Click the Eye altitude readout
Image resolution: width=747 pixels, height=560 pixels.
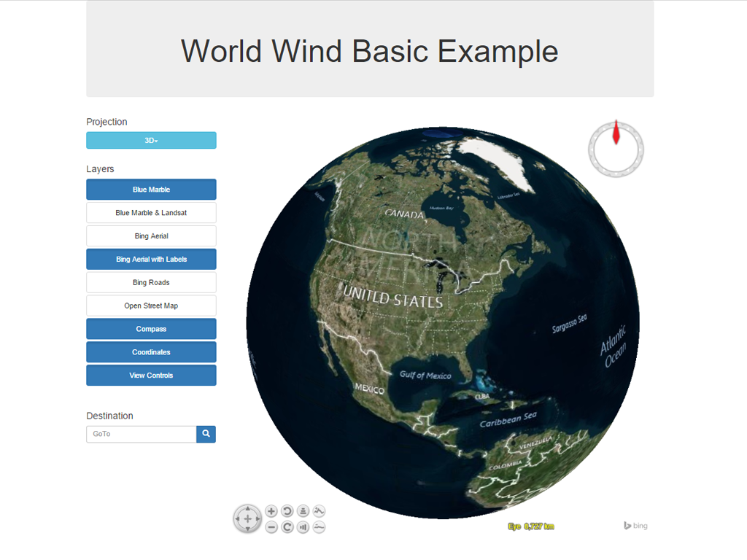pos(531,526)
